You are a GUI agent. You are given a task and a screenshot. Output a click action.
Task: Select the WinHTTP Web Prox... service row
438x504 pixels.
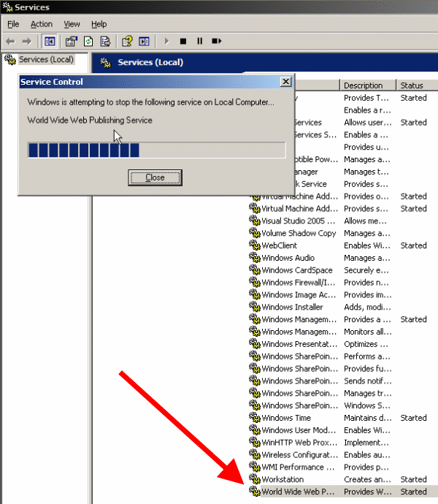point(343,443)
